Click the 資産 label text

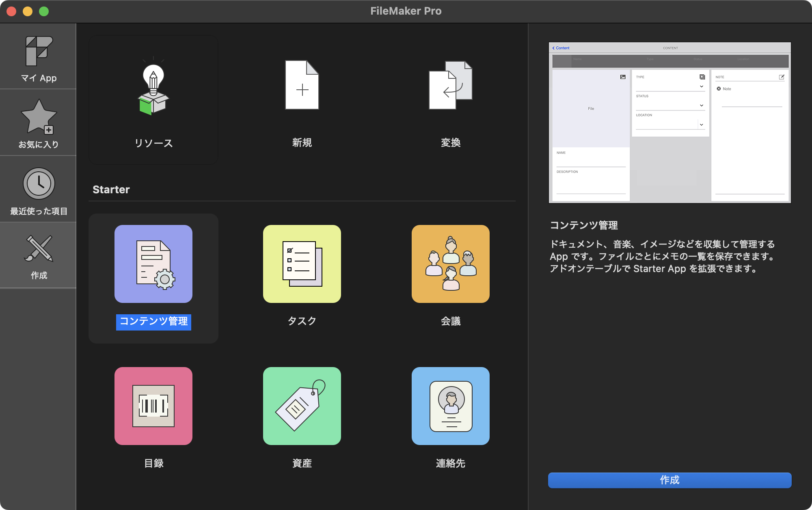click(x=302, y=463)
